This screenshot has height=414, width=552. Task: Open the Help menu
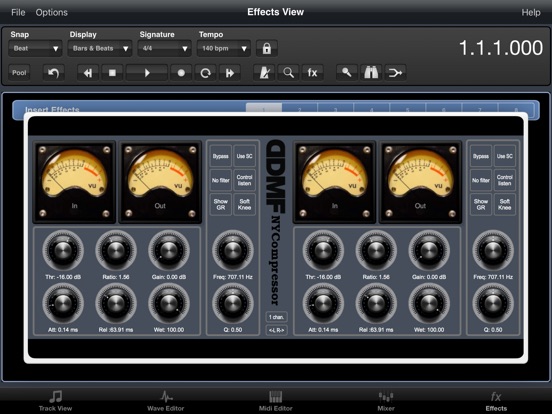click(531, 12)
